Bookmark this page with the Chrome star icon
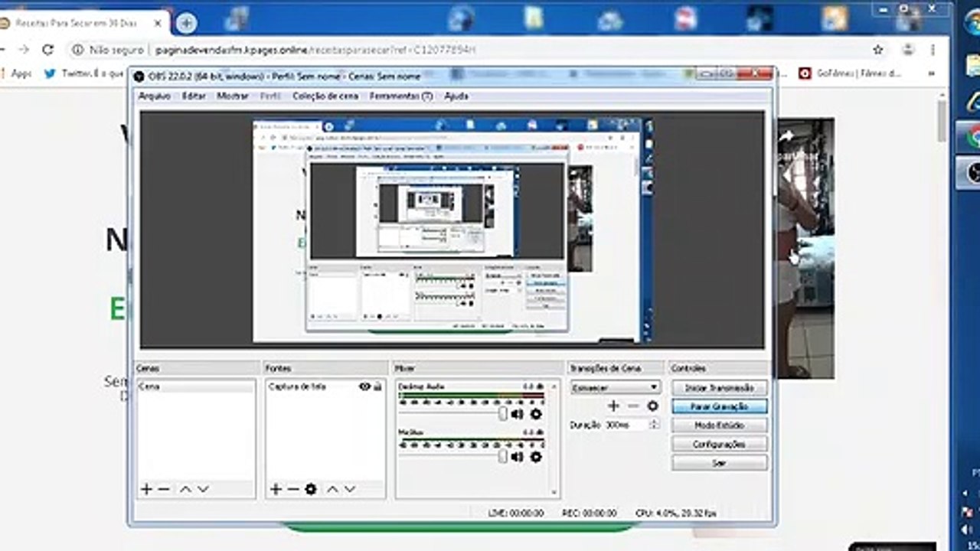 pos(878,50)
